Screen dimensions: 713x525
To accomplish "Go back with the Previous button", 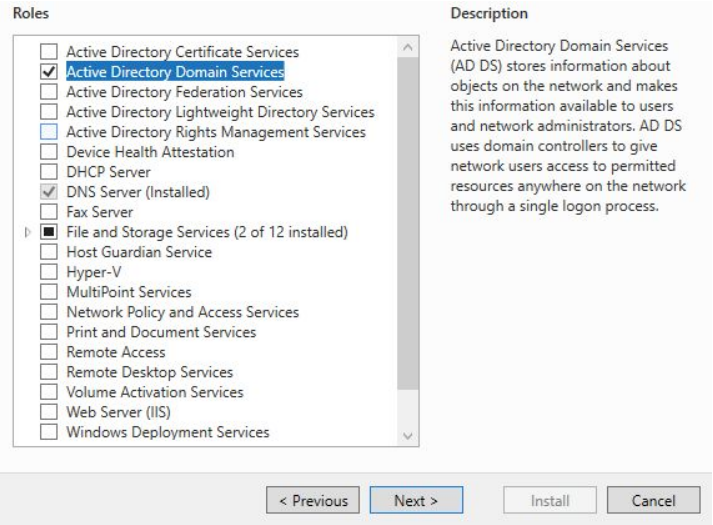I will click(312, 499).
